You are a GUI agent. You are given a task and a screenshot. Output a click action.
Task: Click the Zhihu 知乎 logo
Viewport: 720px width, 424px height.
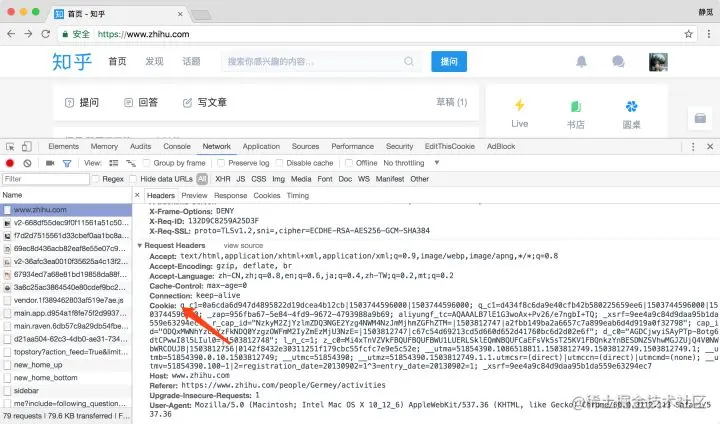pos(72,62)
